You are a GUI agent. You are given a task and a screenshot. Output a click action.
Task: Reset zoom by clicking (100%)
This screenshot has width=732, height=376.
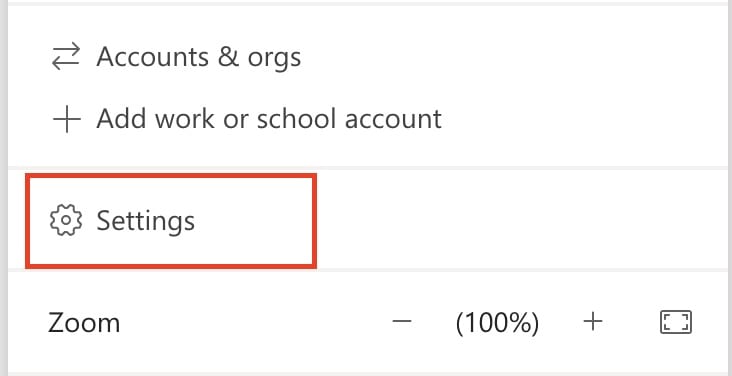coord(497,323)
